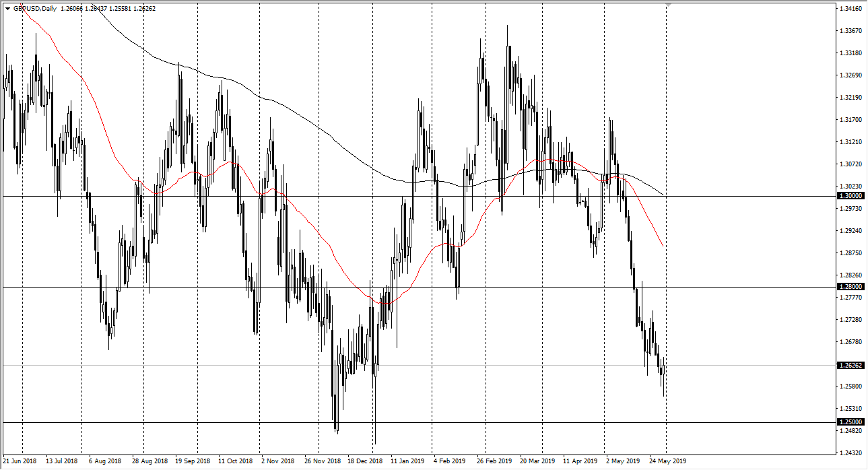This screenshot has width=868, height=470.
Task: Click the 18 Dec 2018 date label
Action: tap(364, 462)
